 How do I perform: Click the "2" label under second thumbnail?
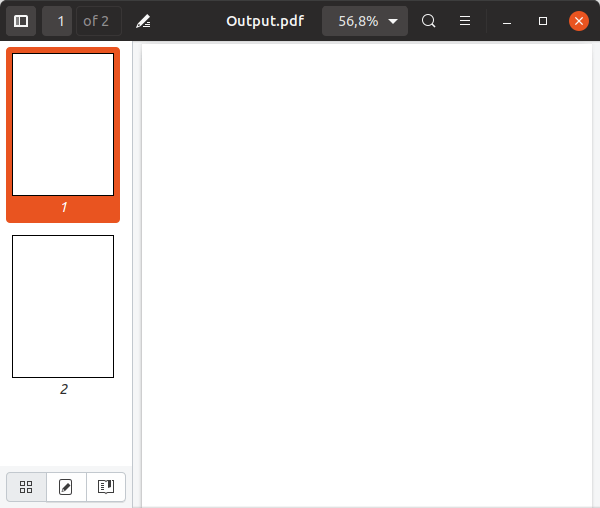coord(63,389)
